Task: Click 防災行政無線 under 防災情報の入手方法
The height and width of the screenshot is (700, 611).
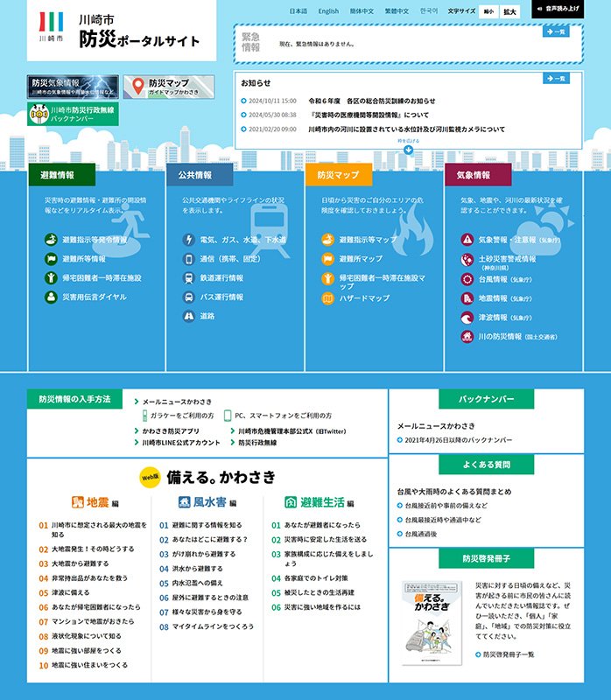Action: [x=257, y=443]
